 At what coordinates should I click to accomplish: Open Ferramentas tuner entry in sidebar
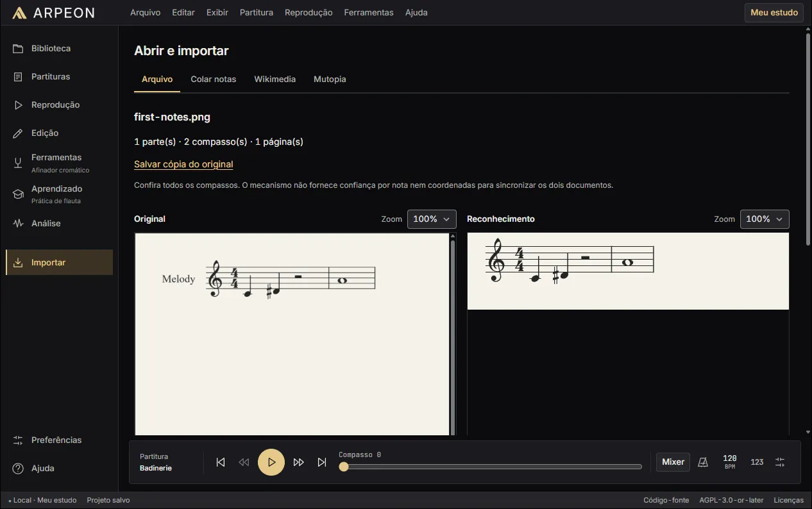[x=59, y=163]
